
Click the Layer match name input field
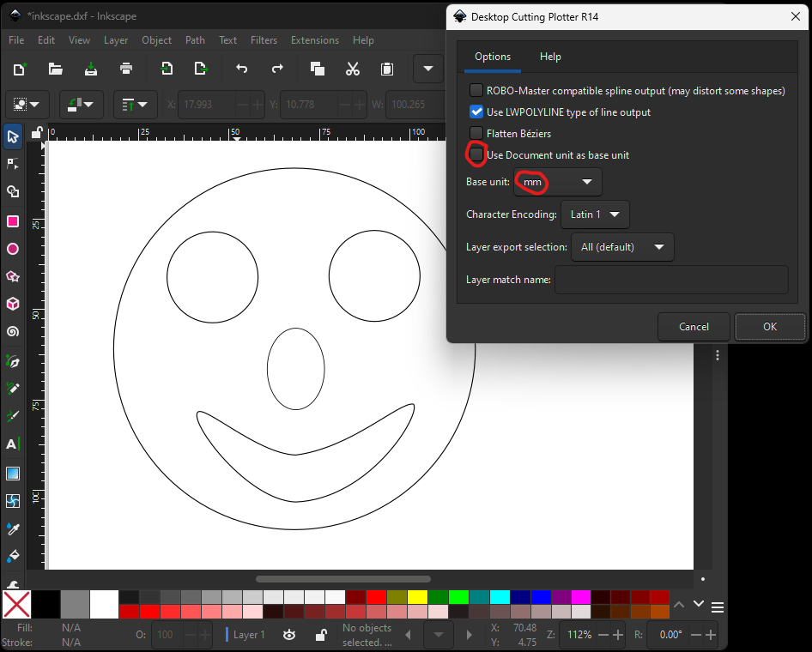[672, 280]
